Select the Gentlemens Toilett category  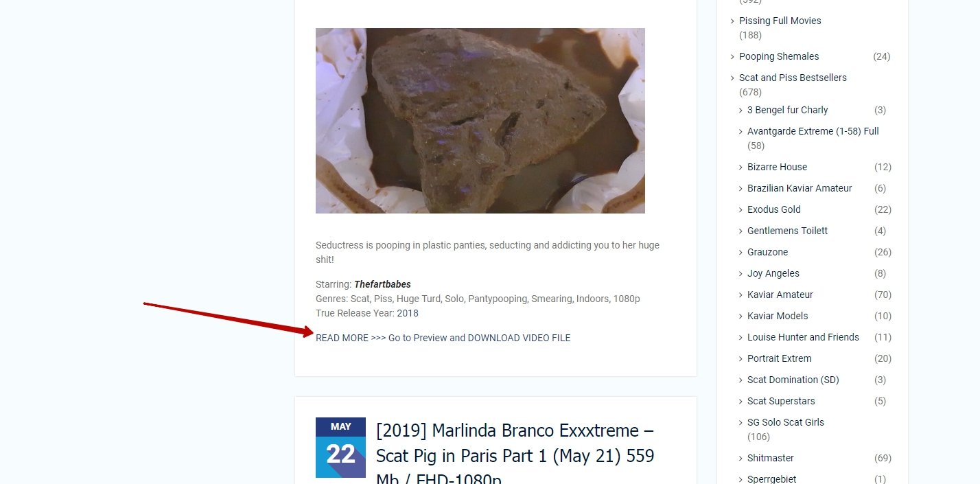788,231
